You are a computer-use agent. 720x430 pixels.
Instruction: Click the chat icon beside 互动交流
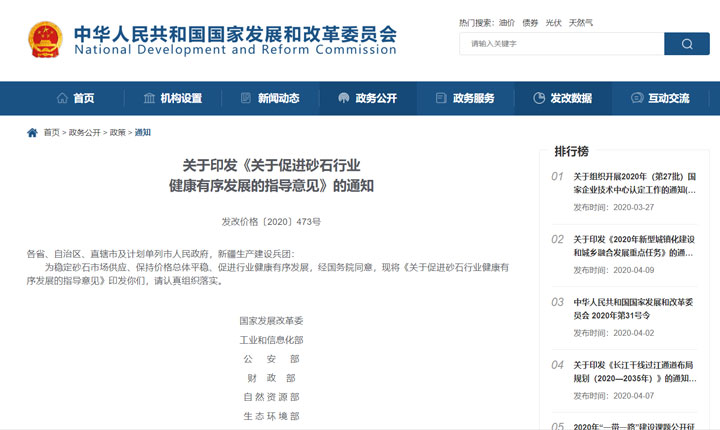(x=637, y=98)
